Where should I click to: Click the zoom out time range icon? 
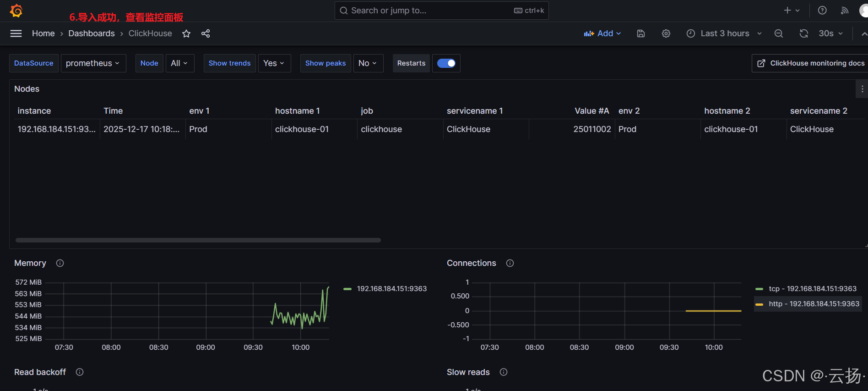click(x=779, y=33)
